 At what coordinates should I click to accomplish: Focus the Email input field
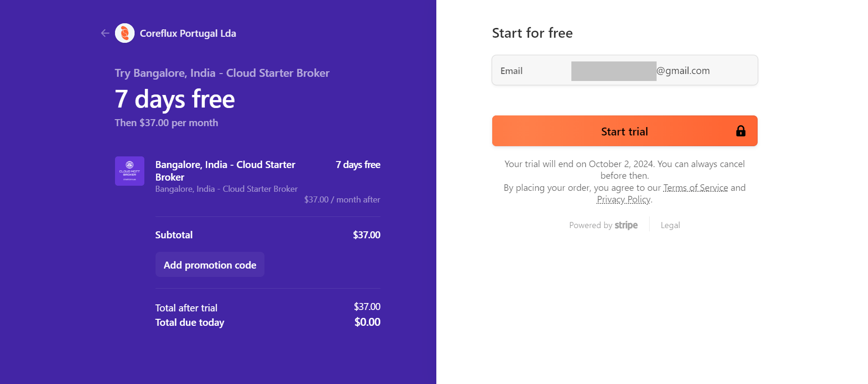click(x=625, y=70)
